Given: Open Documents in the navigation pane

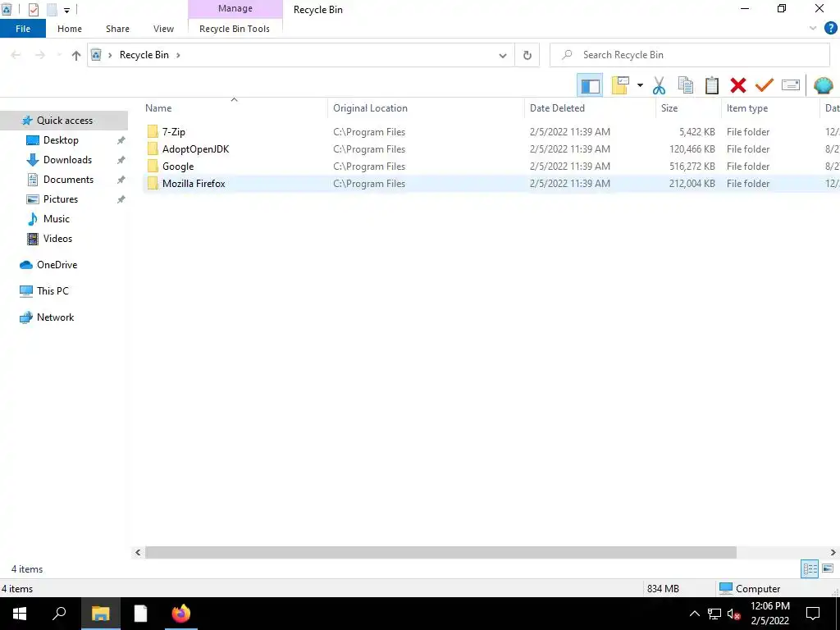Looking at the screenshot, I should coord(68,180).
